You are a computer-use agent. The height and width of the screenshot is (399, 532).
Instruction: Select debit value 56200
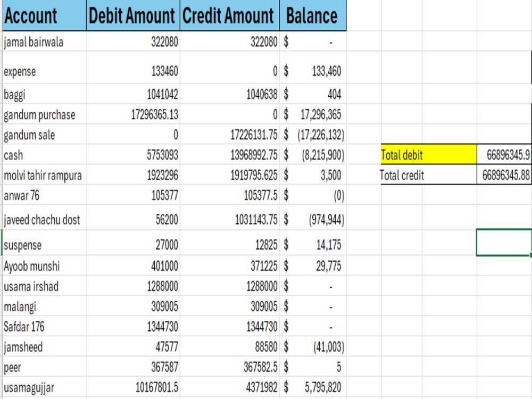click(133, 218)
